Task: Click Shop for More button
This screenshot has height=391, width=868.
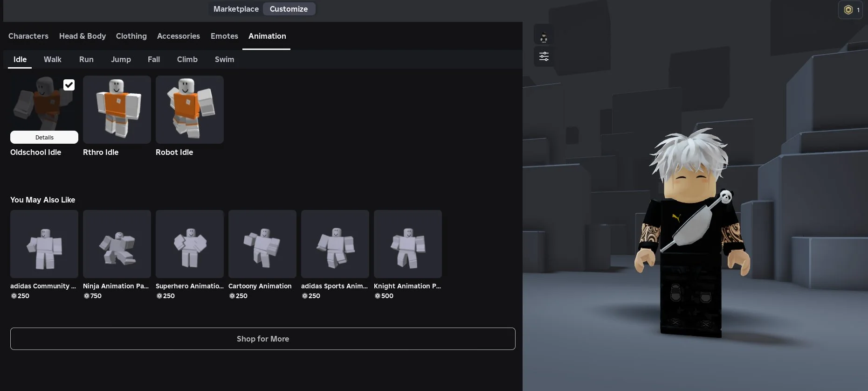Action: (x=263, y=339)
